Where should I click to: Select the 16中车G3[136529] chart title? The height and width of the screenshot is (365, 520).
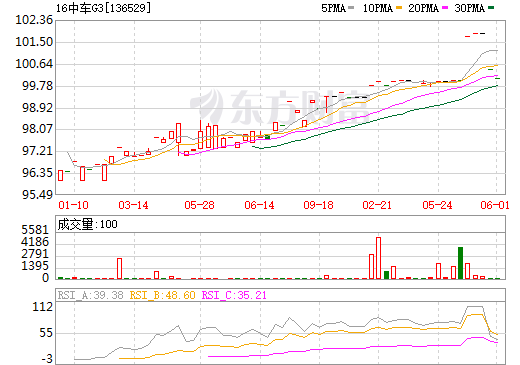point(103,8)
